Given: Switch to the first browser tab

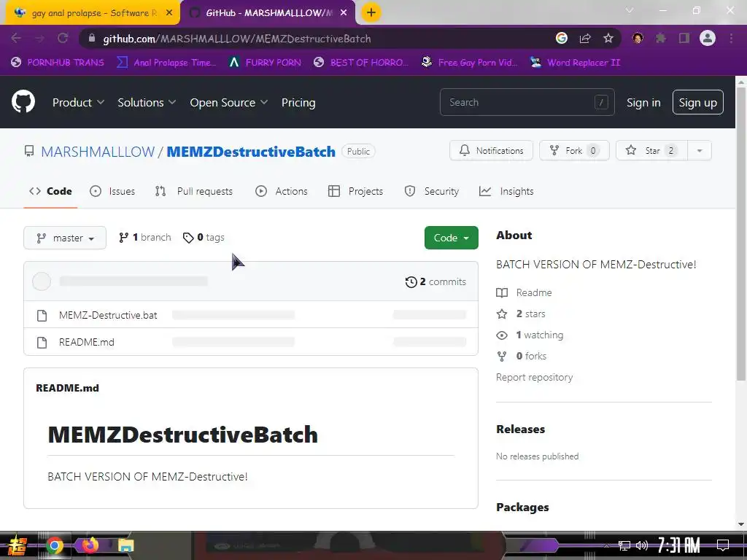Looking at the screenshot, I should (93, 13).
